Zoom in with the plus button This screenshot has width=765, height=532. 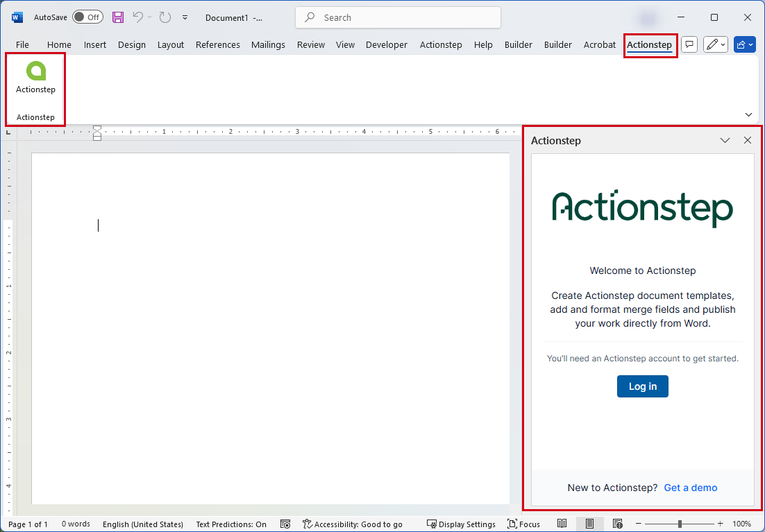click(720, 524)
